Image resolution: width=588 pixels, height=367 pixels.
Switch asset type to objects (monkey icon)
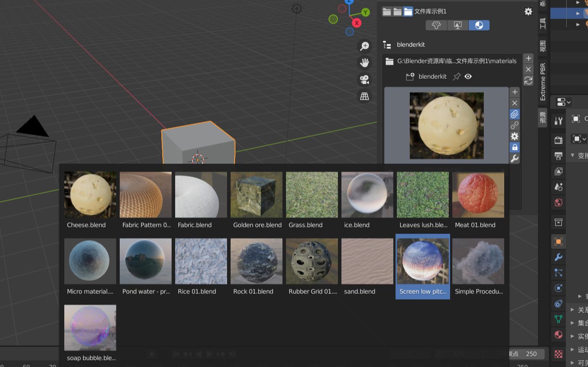coord(436,25)
